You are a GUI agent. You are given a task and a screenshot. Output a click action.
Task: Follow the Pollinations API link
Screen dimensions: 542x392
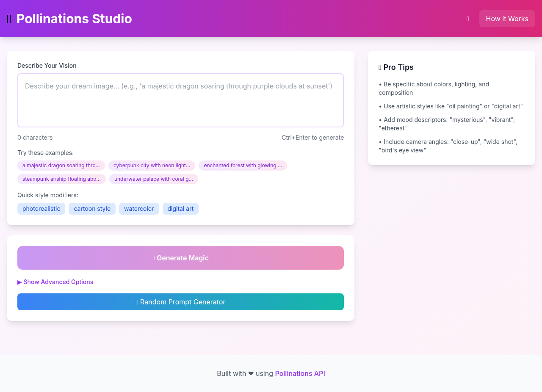point(300,373)
